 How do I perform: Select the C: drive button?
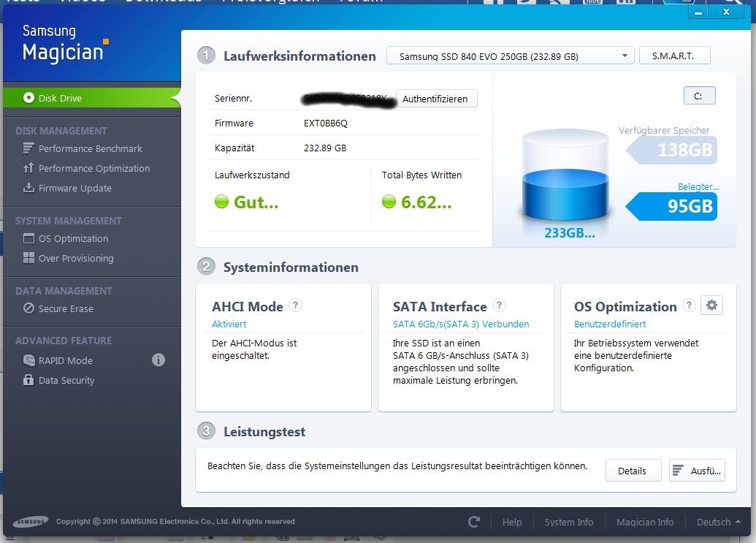(x=699, y=96)
